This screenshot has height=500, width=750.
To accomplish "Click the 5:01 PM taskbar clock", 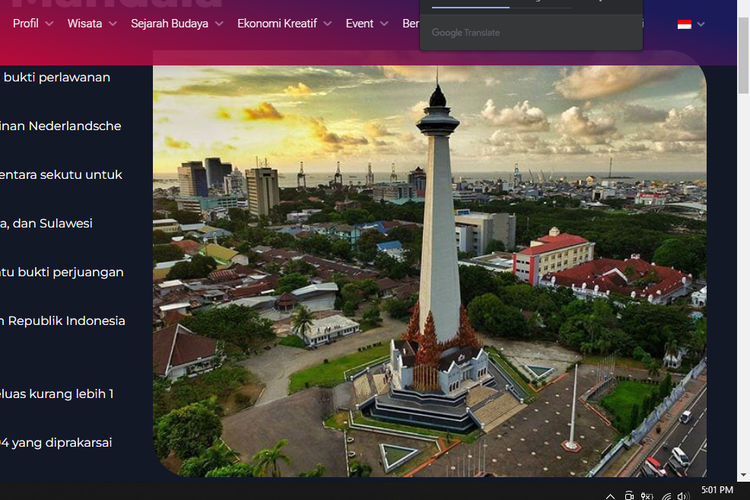I will [x=717, y=490].
